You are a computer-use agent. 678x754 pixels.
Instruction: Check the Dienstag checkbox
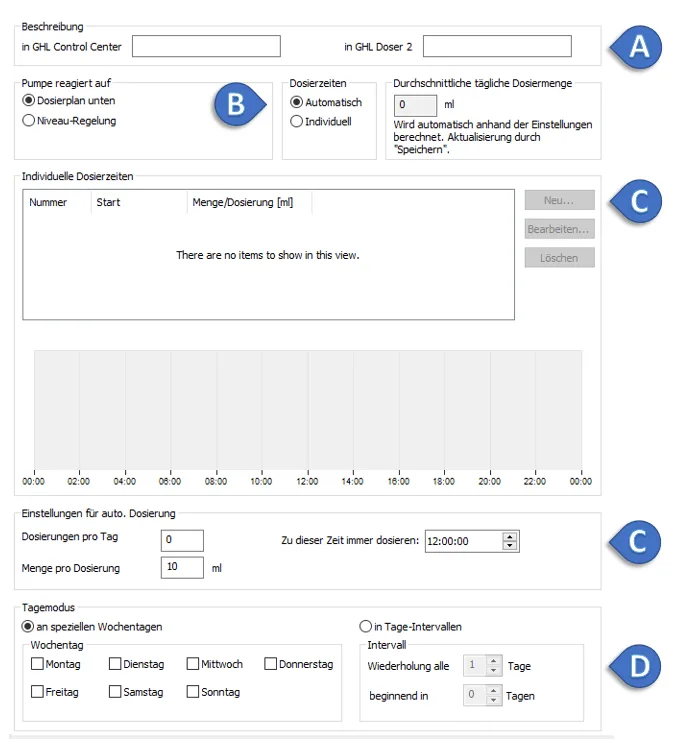[115, 664]
